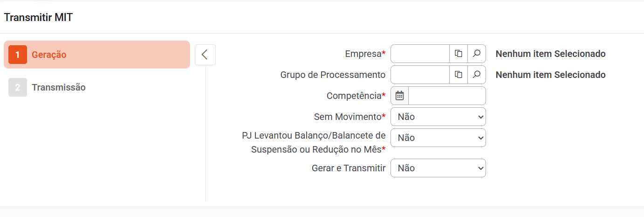The width and height of the screenshot is (644, 217).
Task: Switch to the Transmissão step
Action: tap(58, 87)
